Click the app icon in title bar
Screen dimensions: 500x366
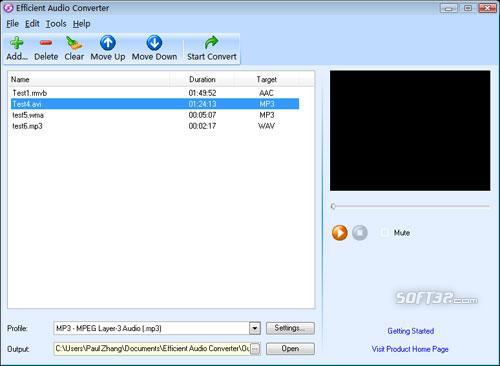coord(8,8)
